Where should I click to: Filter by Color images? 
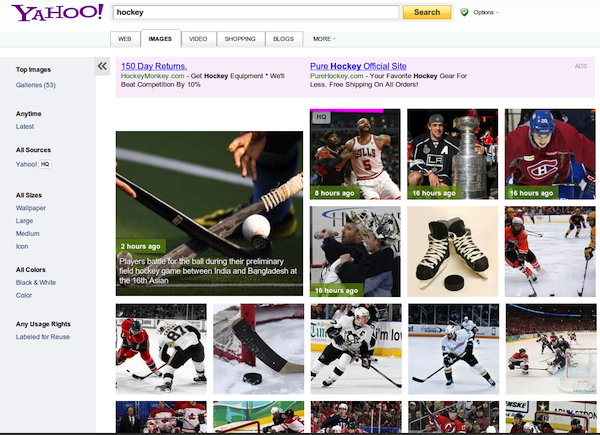tap(24, 295)
